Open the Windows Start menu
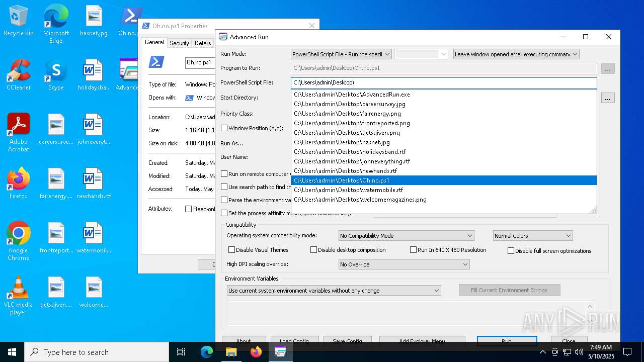The width and height of the screenshot is (644, 362). click(x=12, y=352)
